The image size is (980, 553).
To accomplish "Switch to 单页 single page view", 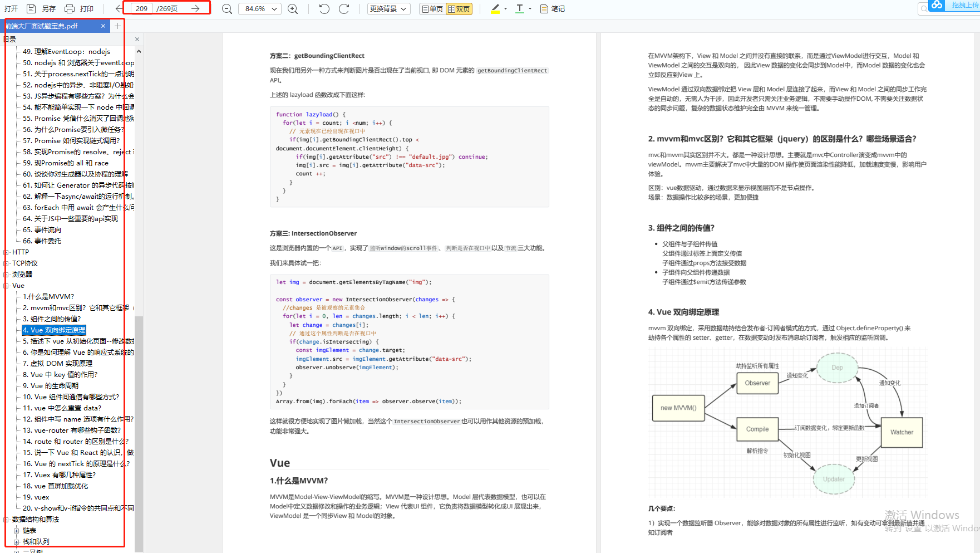I will 432,9.
